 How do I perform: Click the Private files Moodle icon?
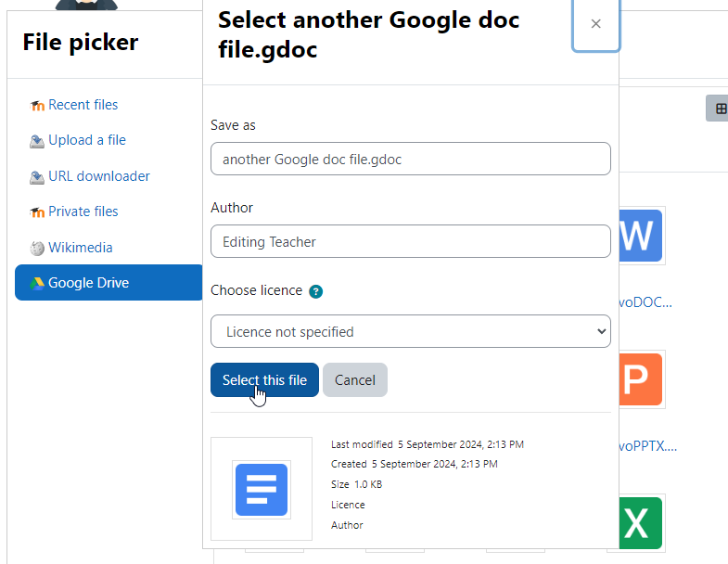[x=37, y=212]
